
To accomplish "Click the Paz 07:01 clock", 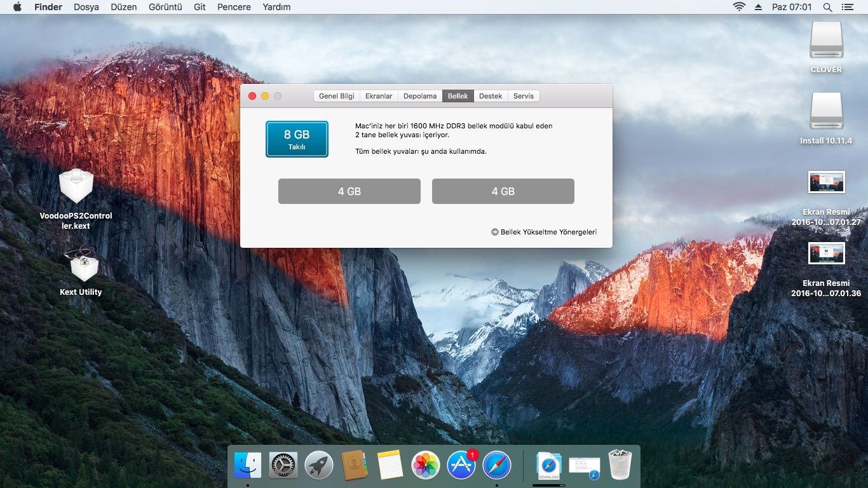I will 792,7.
